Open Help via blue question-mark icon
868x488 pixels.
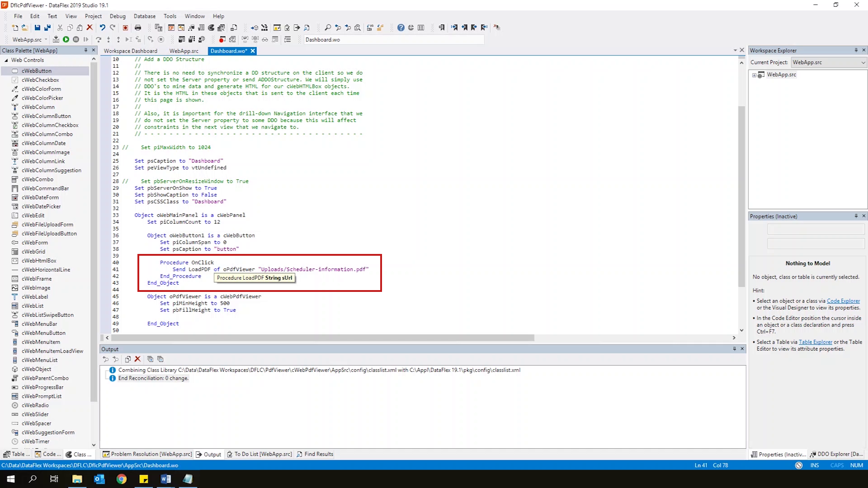click(401, 28)
